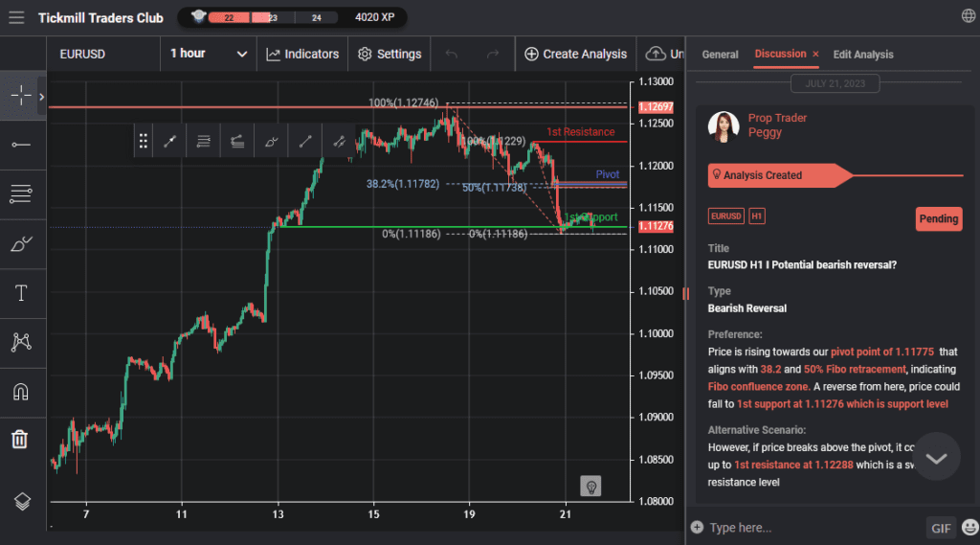Click the lightbulb idea icon on chart
This screenshot has height=545, width=980.
[590, 487]
